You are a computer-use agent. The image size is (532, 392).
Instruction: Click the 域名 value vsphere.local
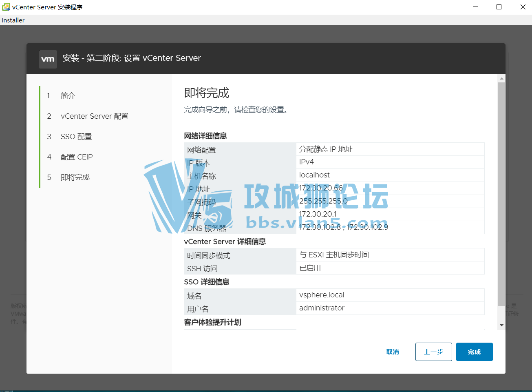pyautogui.click(x=322, y=295)
